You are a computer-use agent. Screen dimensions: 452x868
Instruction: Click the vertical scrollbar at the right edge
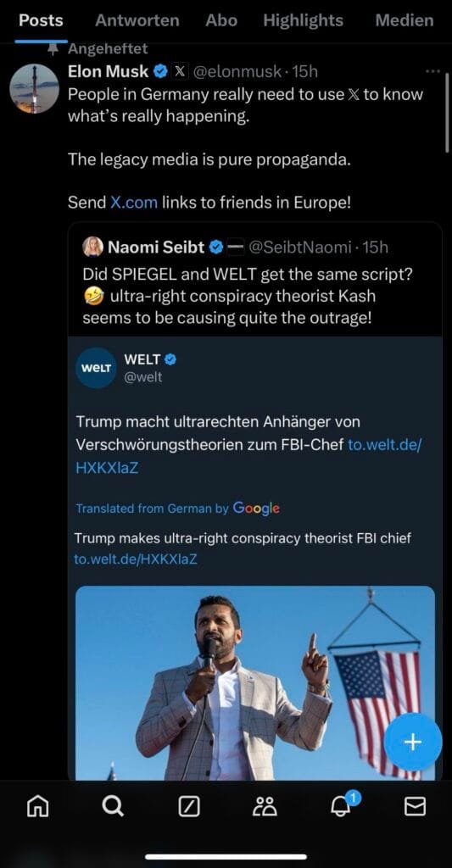coord(447,113)
